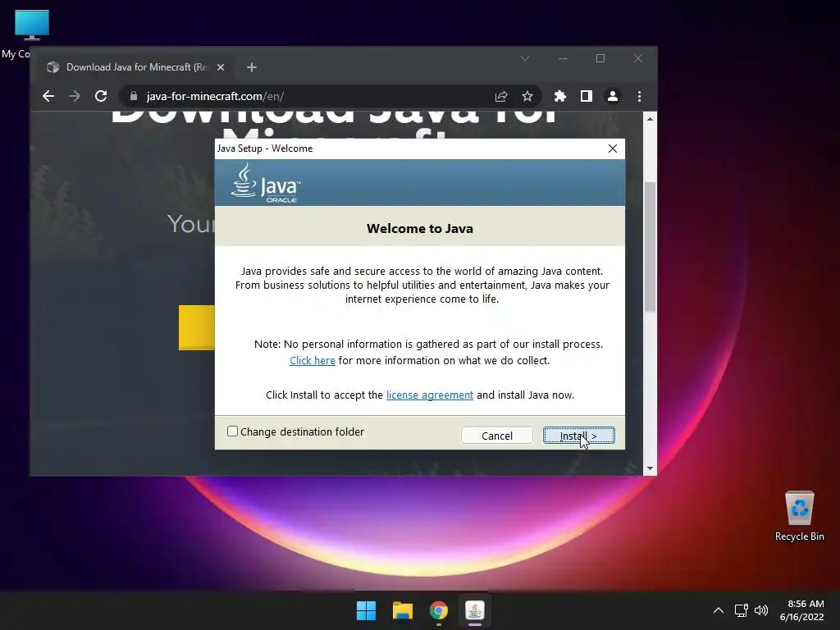
Task: Close the Download Java for Minecraft tab
Action: (221, 67)
